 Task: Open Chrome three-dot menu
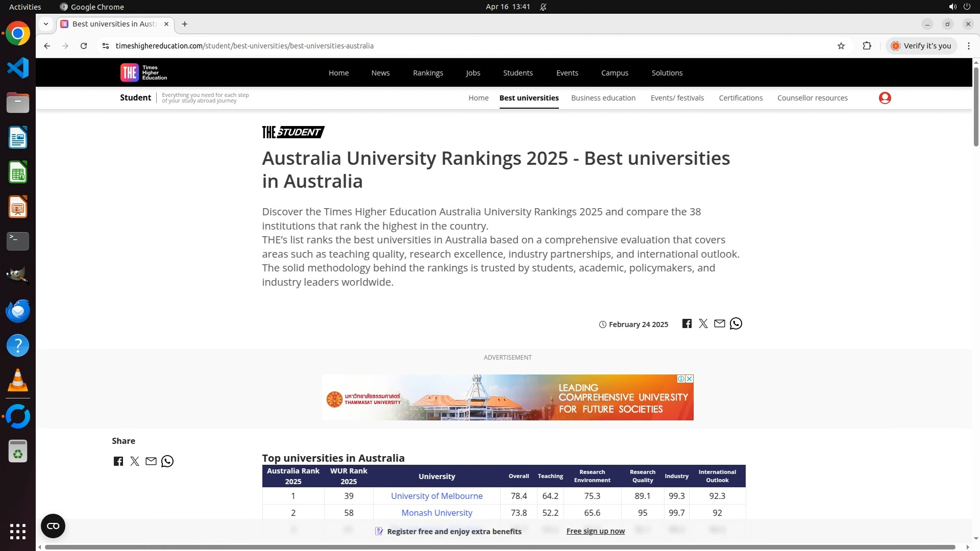click(968, 46)
